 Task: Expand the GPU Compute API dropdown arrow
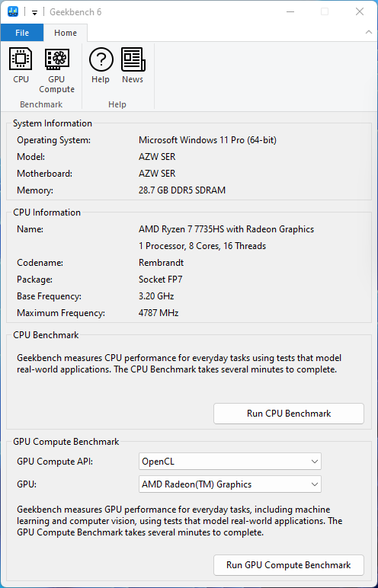(x=315, y=462)
